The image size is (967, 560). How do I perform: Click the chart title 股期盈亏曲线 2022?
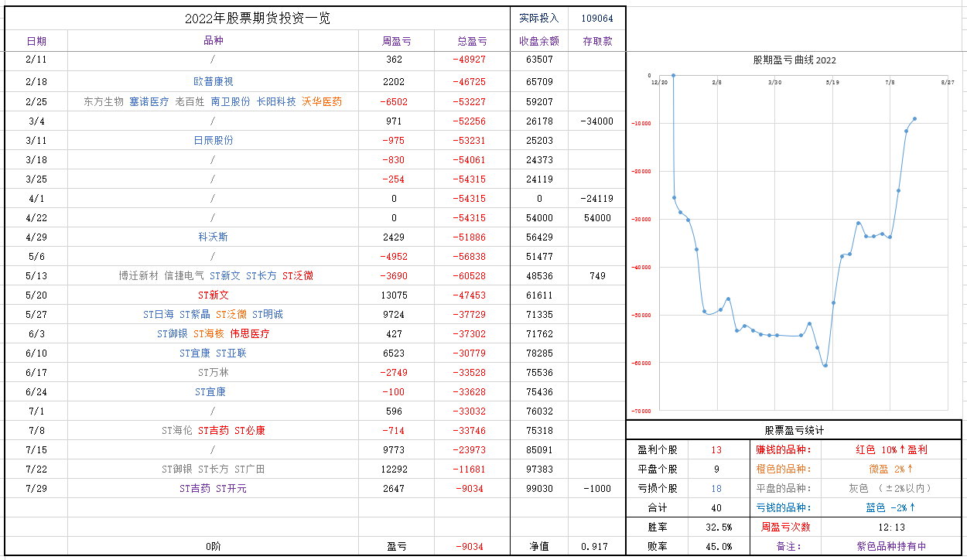click(794, 60)
